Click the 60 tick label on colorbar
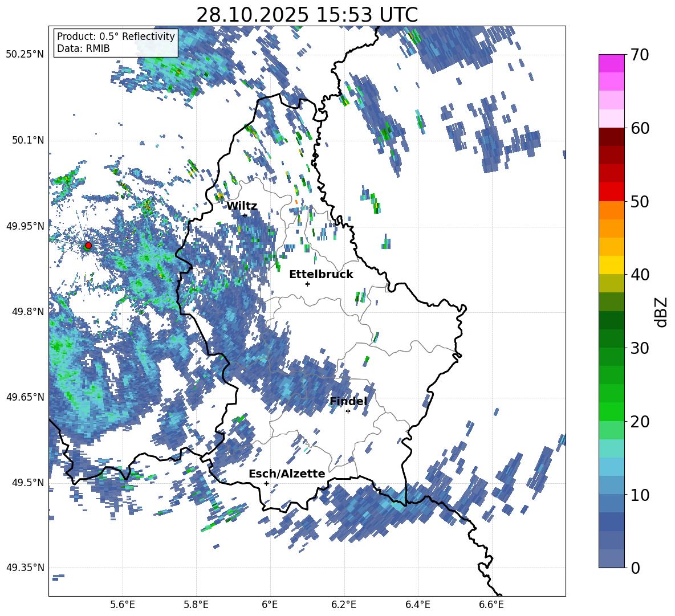675x616 pixels. pos(640,128)
